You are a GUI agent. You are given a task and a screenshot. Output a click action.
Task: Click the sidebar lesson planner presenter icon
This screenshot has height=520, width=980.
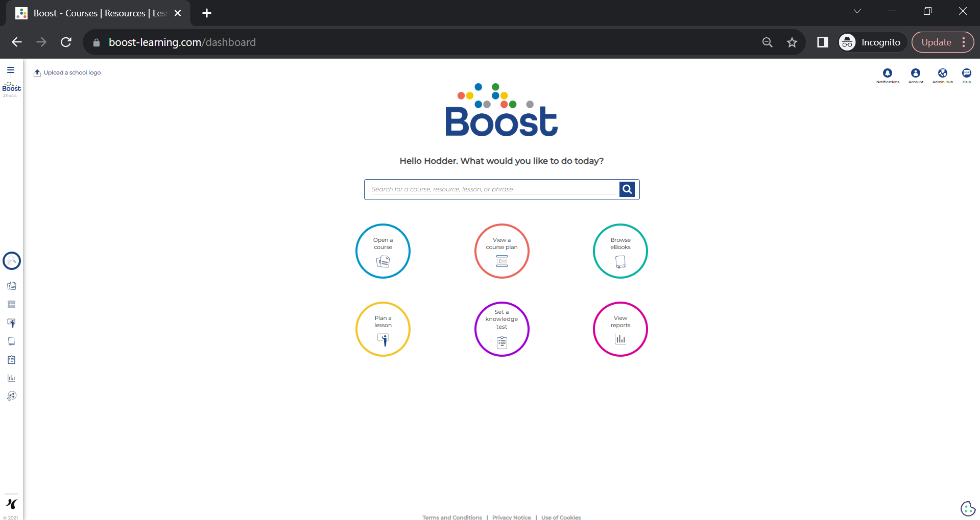pyautogui.click(x=11, y=323)
